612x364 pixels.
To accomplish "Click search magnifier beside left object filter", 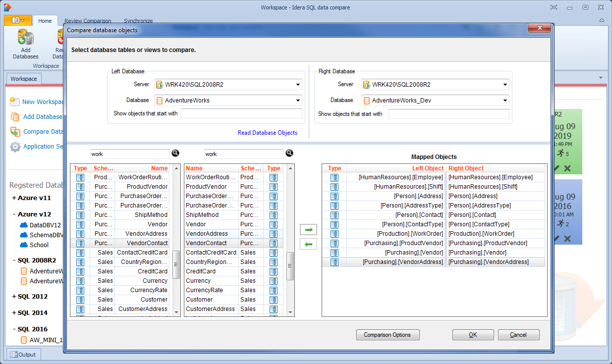I will (175, 154).
